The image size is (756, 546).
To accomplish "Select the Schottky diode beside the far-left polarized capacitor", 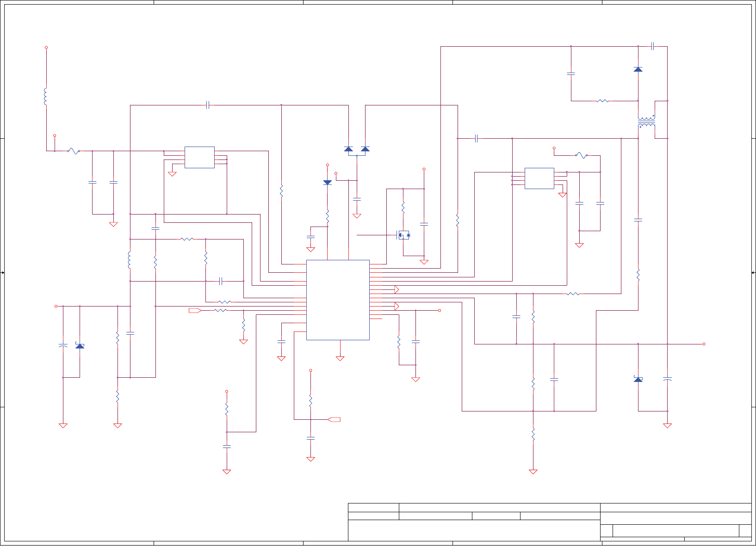I will coord(80,346).
